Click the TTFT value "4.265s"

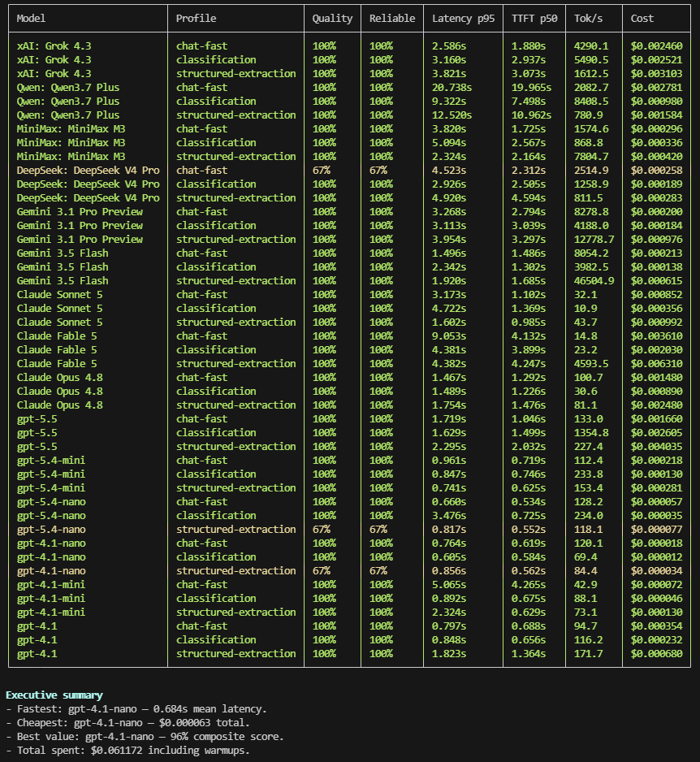(x=529, y=585)
